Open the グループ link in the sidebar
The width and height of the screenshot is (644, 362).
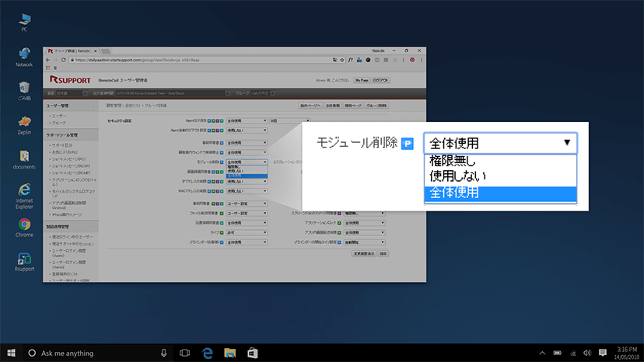pyautogui.click(x=59, y=124)
